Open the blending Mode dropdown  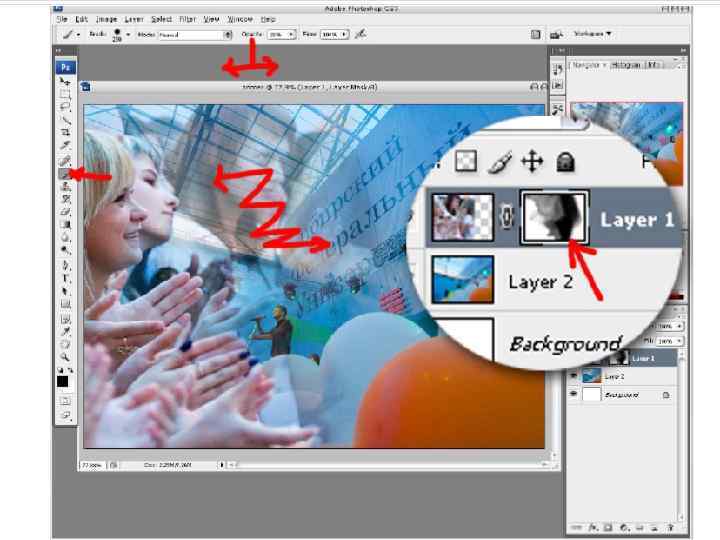click(196, 34)
